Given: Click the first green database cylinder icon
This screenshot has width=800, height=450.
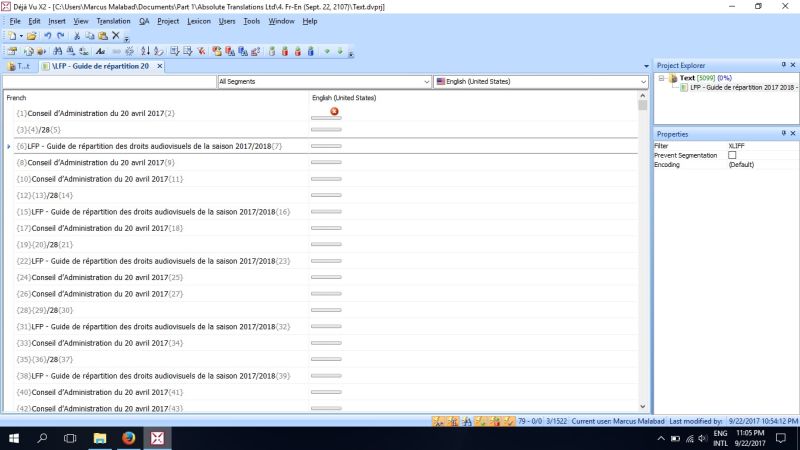Looking at the screenshot, I should coord(272,52).
